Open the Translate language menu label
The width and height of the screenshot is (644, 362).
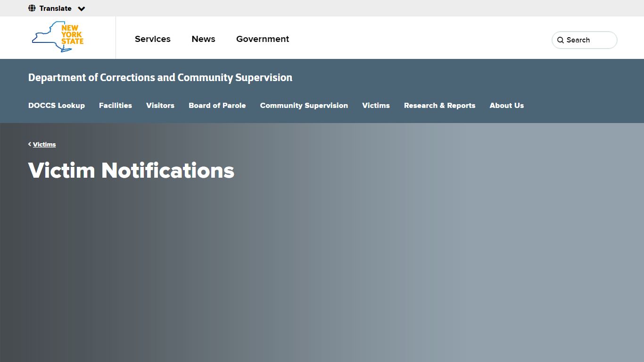click(x=56, y=8)
